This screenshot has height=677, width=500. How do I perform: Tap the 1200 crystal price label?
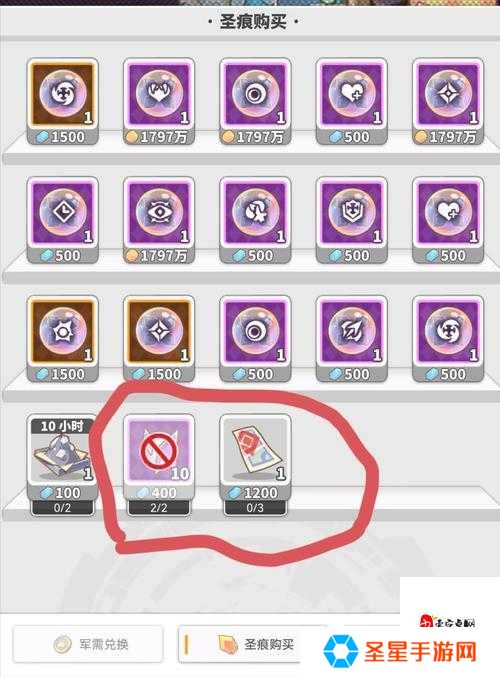click(x=255, y=493)
